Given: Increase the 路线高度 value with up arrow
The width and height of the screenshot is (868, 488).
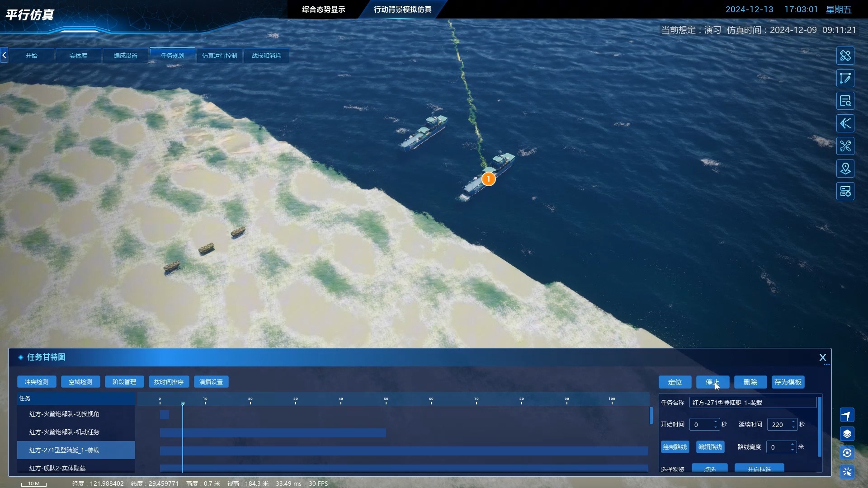Looking at the screenshot, I should click(x=792, y=444).
